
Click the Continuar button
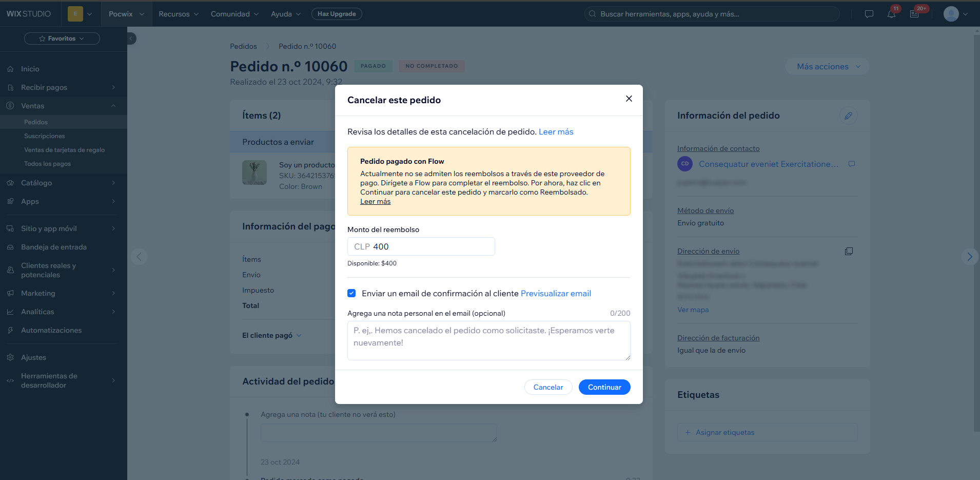coord(604,387)
